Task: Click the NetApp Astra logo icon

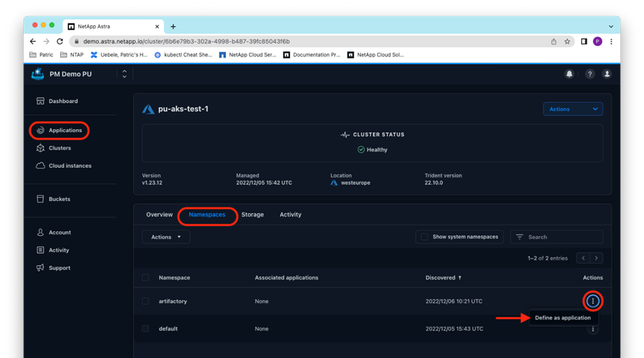Action: 38,74
